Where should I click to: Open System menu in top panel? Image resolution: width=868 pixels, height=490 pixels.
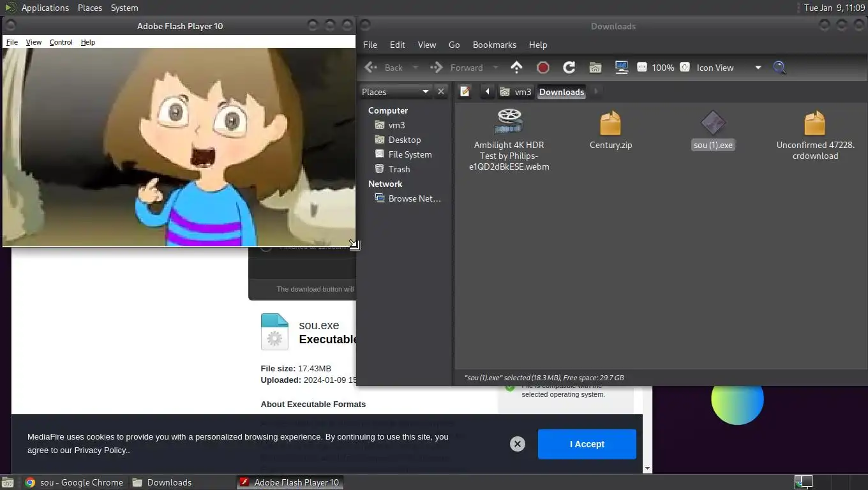124,8
